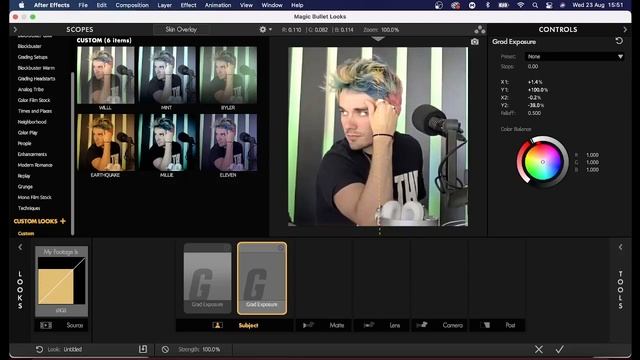Apply the EARTHQUAKE look thumbnail
640x360 pixels.
[x=106, y=142]
